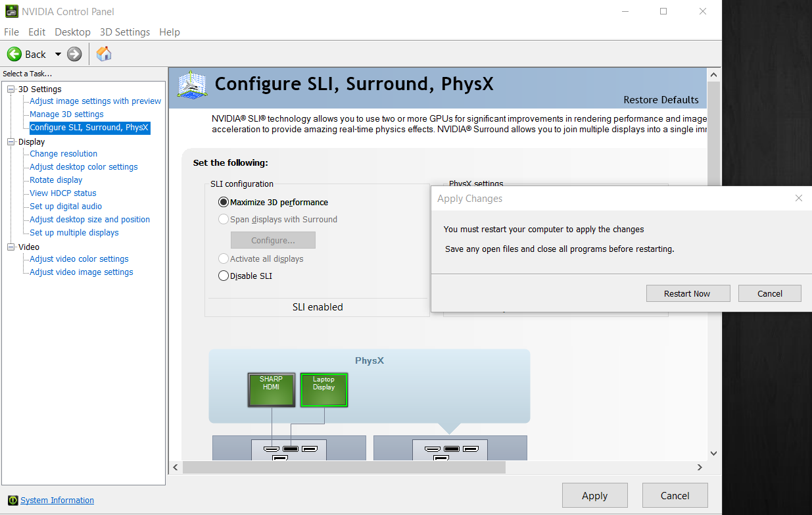Open the Back history dropdown arrow
Viewport: 812px width, 515px height.
point(58,54)
